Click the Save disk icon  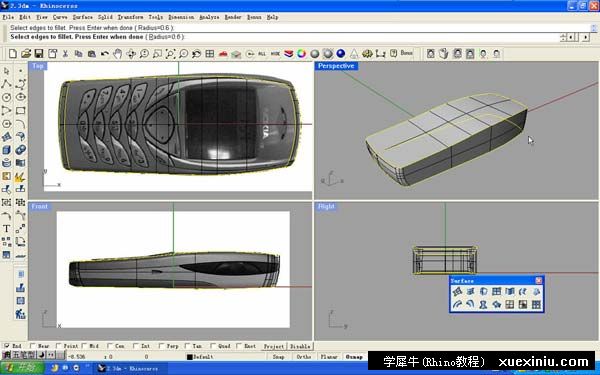click(39, 54)
